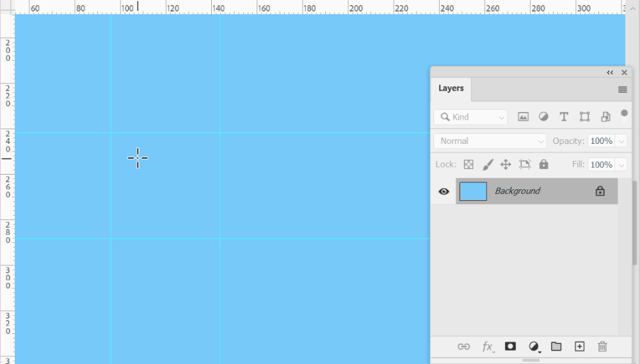Lock position move icon
Viewport: 640px width, 364px height.
tap(506, 164)
